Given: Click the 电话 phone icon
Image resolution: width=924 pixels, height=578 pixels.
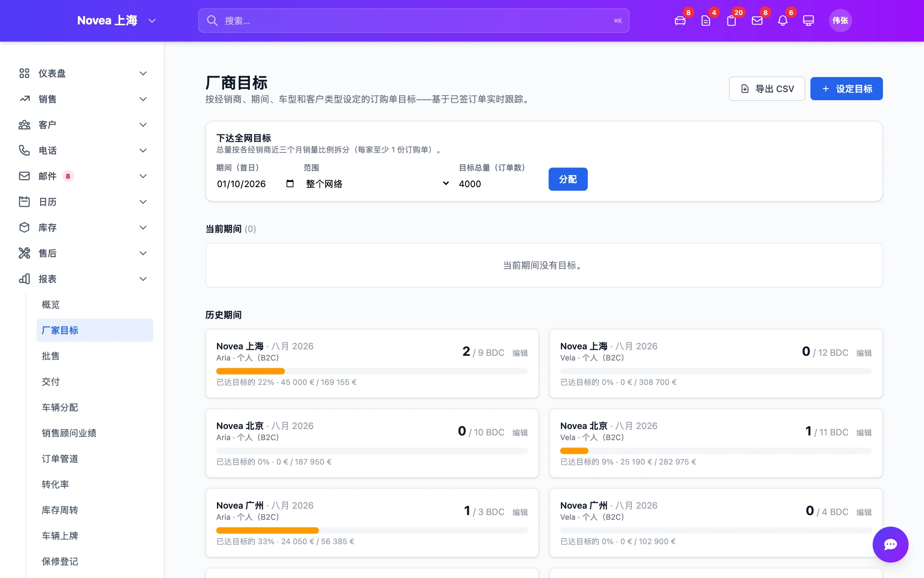Looking at the screenshot, I should coord(24,150).
